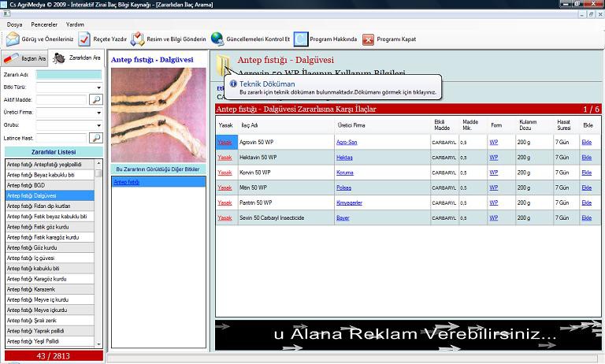The width and height of the screenshot is (605, 364).
Task: Click the Teknik Döküman tooltip balloon
Action: tap(332, 87)
